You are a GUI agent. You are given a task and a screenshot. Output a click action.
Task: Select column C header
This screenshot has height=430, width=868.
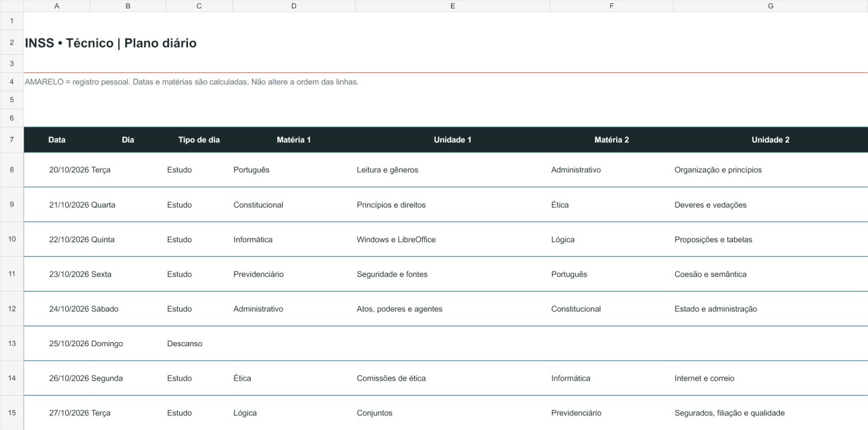tap(199, 6)
